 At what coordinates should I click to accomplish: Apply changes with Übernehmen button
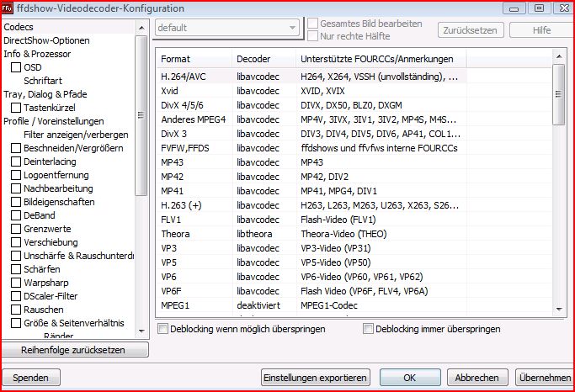coord(545,378)
